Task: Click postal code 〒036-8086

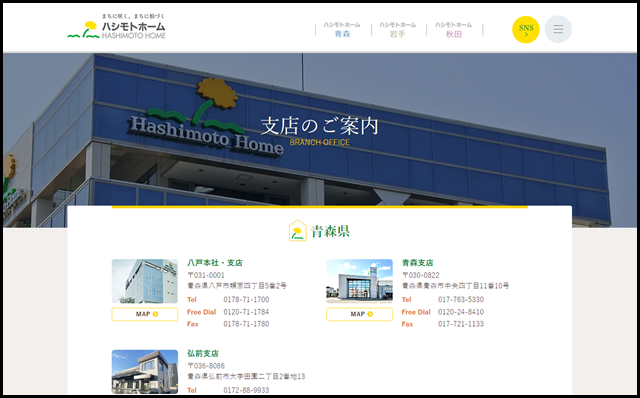Action: point(206,366)
